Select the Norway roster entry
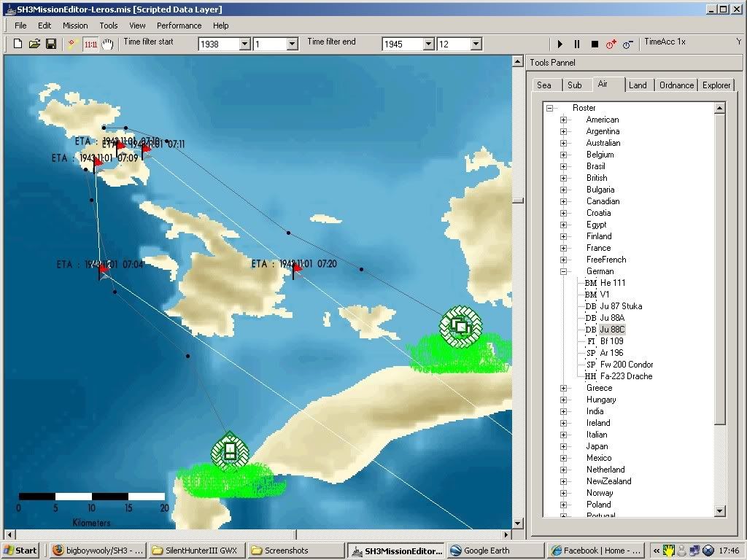Screen dimensions: 747x560 [600, 494]
